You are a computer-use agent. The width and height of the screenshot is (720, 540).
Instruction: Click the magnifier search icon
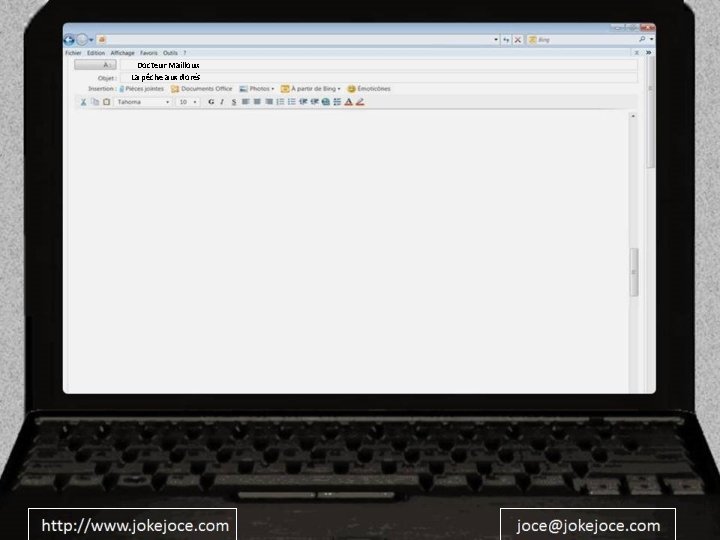642,39
